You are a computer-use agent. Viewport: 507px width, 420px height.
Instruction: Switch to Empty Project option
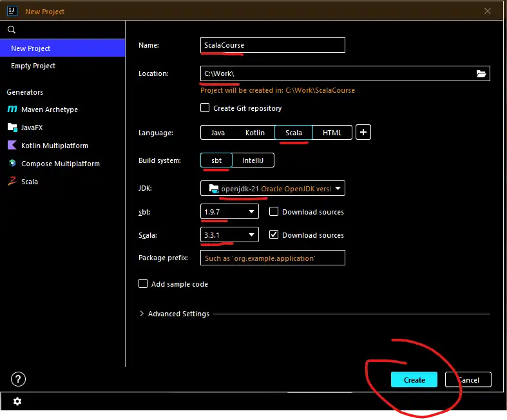coord(33,66)
